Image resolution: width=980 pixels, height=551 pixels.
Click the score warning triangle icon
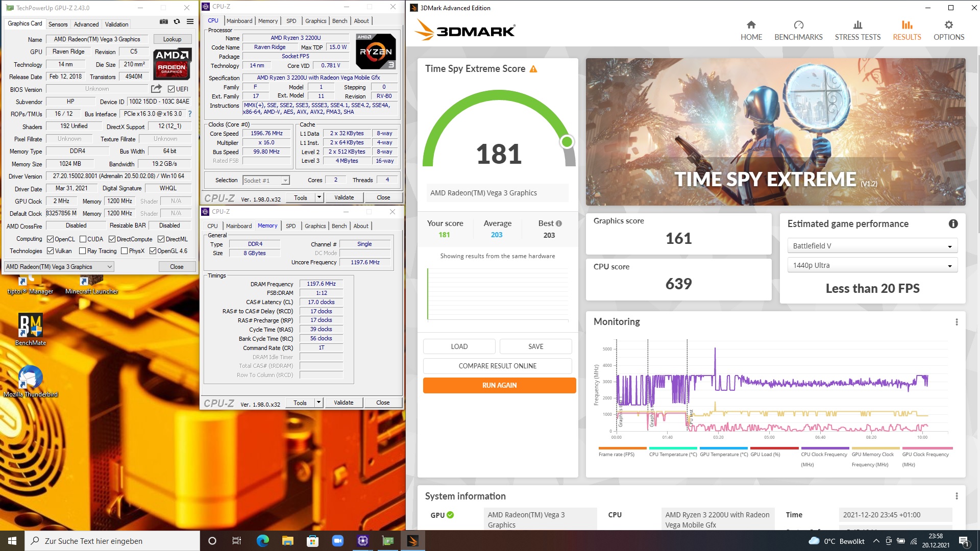pyautogui.click(x=533, y=69)
